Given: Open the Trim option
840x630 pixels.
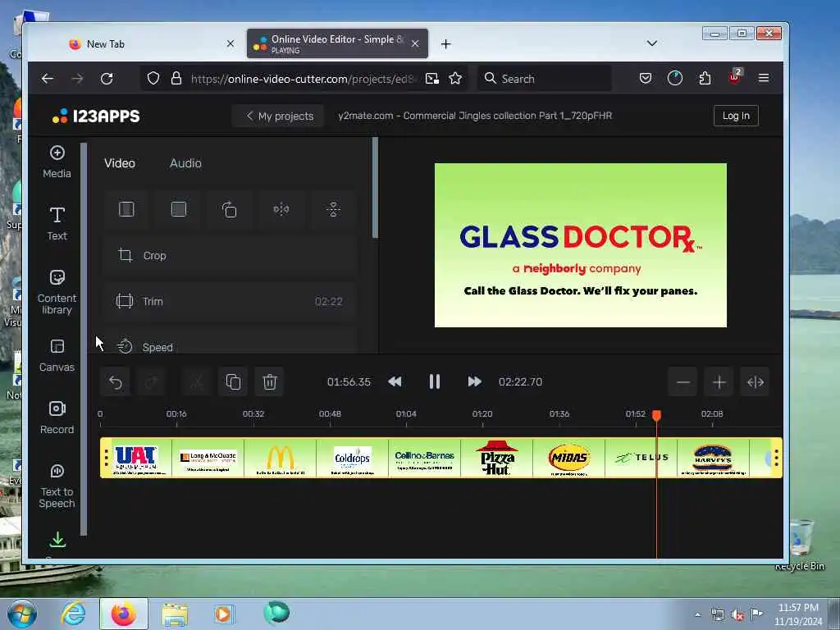Looking at the screenshot, I should (231, 301).
